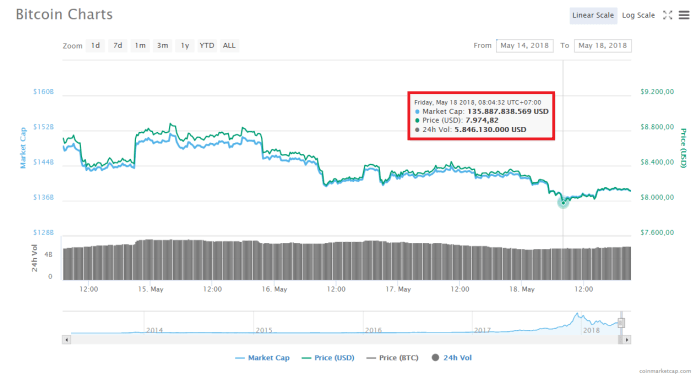Click the Bitcoin Charts heading
The height and width of the screenshot is (374, 696).
point(64,15)
